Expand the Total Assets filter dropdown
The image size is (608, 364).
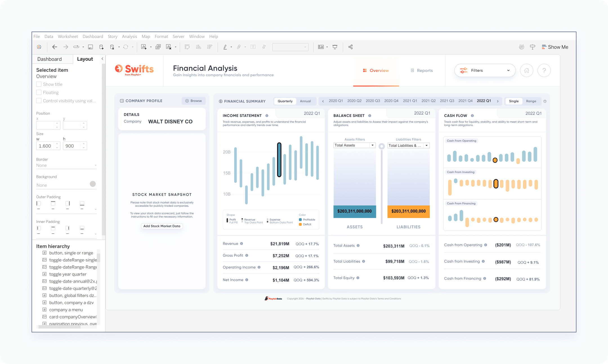pyautogui.click(x=372, y=145)
